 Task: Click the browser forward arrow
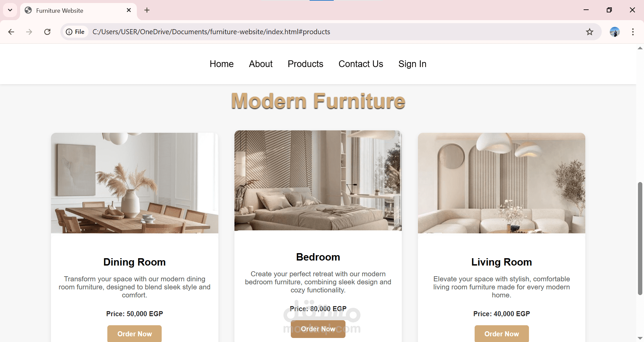pos(29,32)
